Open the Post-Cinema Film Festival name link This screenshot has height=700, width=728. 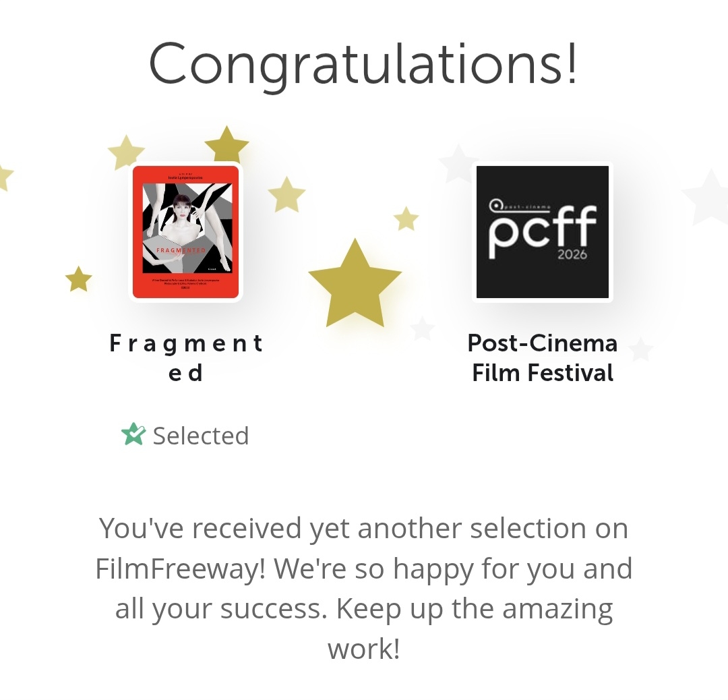[543, 357]
